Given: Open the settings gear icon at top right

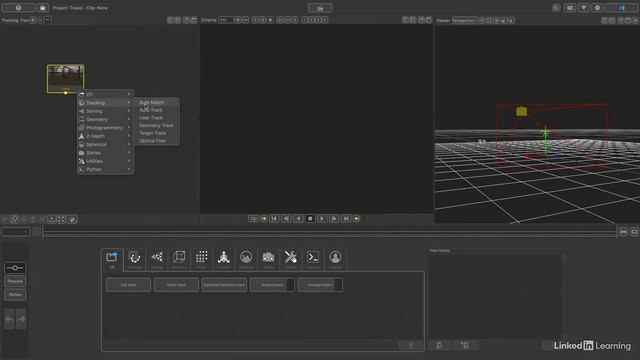Looking at the screenshot, I should point(598,8).
